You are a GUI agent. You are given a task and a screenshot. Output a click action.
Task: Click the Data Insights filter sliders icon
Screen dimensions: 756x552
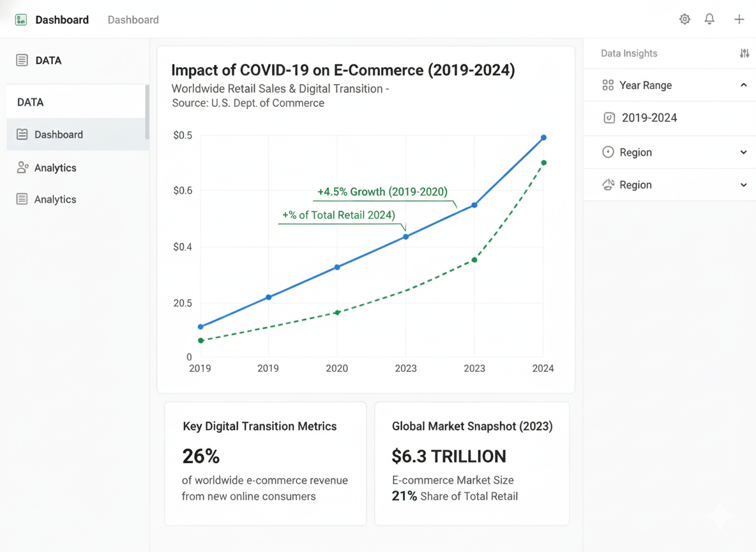pos(744,54)
